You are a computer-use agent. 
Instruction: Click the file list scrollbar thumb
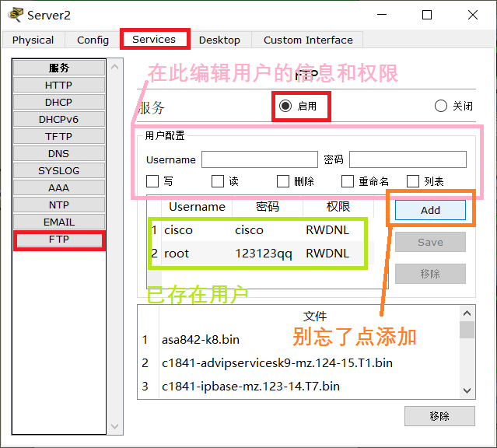[467, 330]
